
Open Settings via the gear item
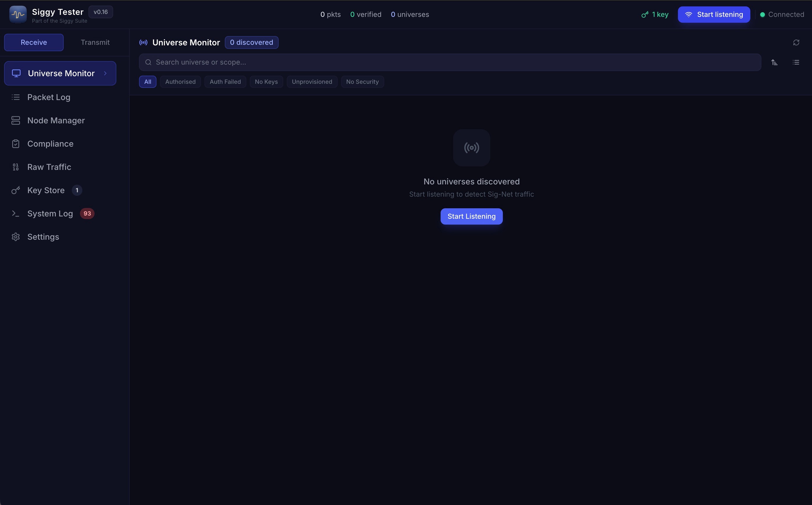43,237
